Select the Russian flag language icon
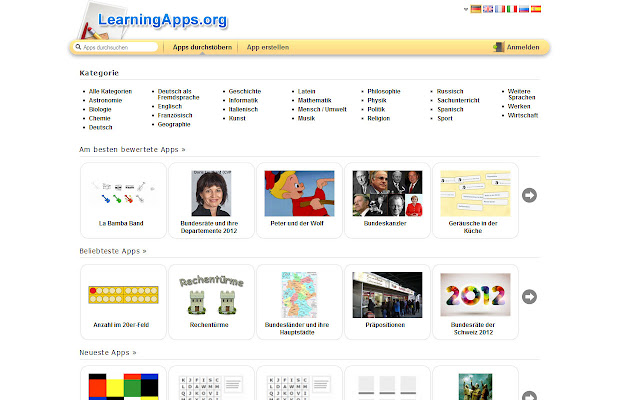 coord(524,9)
